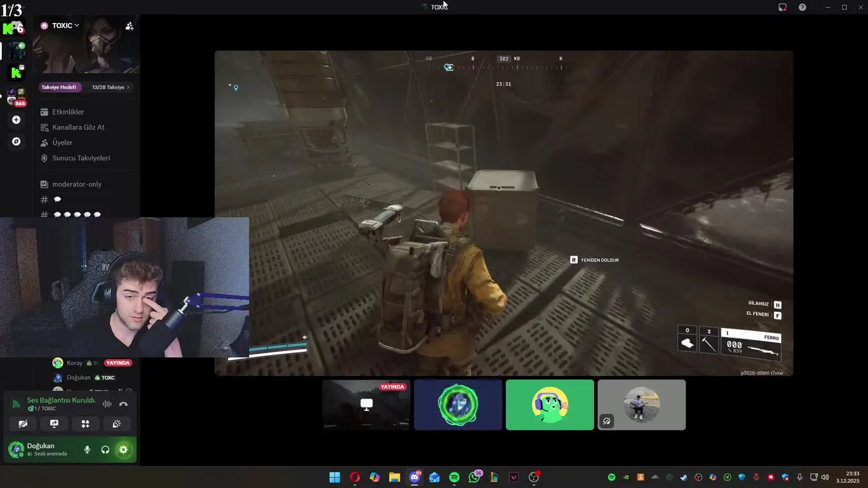Launch Opera from the taskbar
The width and height of the screenshot is (868, 488).
pos(355,477)
